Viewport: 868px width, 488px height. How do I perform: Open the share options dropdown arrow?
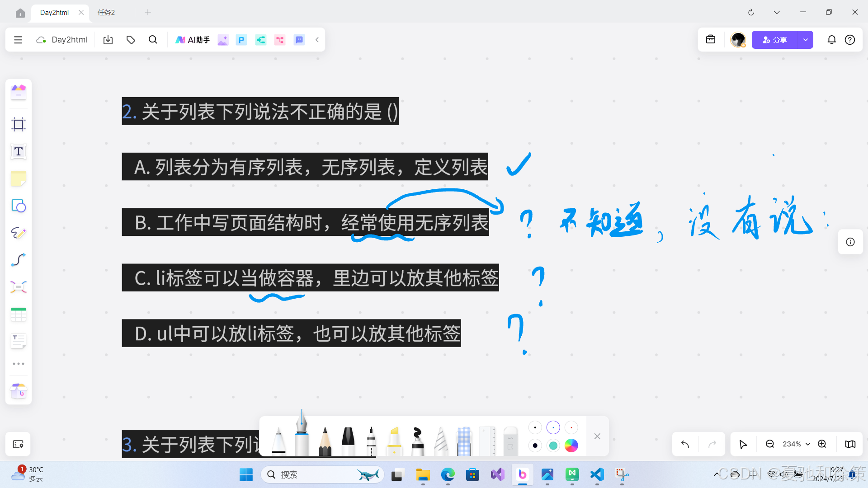pyautogui.click(x=806, y=40)
